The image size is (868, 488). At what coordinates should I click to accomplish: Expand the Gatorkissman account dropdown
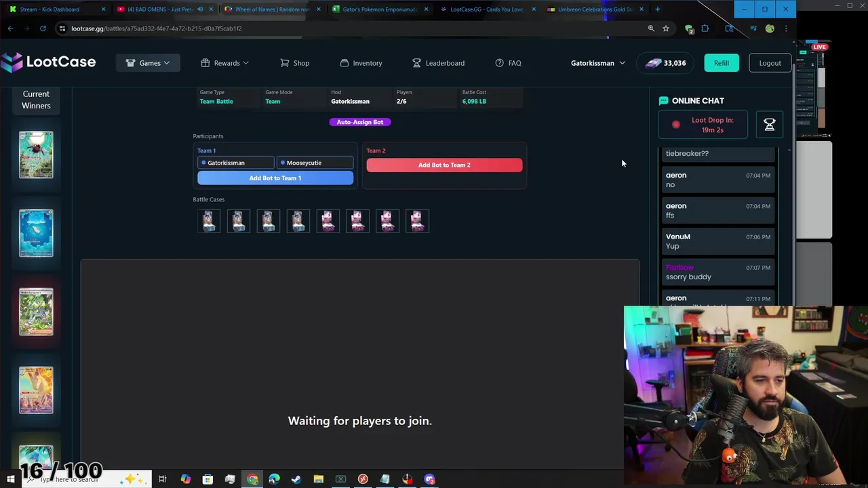click(598, 63)
